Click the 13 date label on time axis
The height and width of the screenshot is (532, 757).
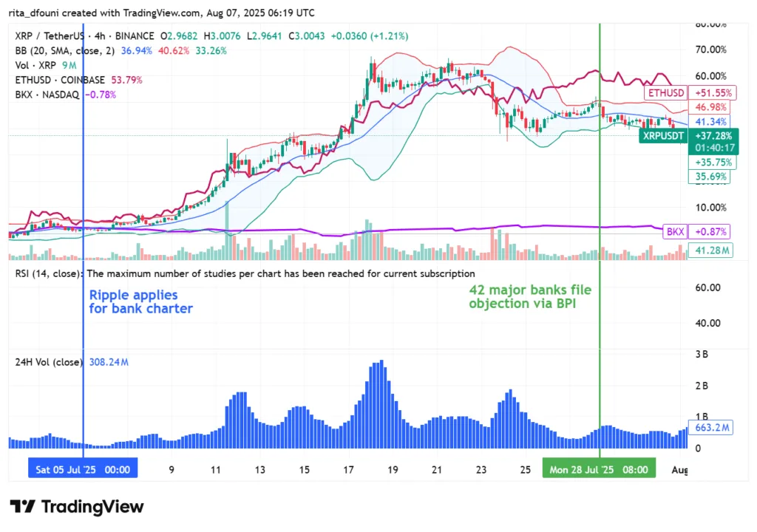[x=259, y=470]
